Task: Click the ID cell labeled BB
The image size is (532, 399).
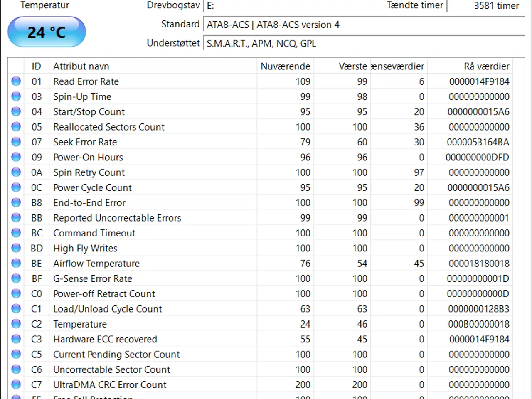Action: pos(37,218)
